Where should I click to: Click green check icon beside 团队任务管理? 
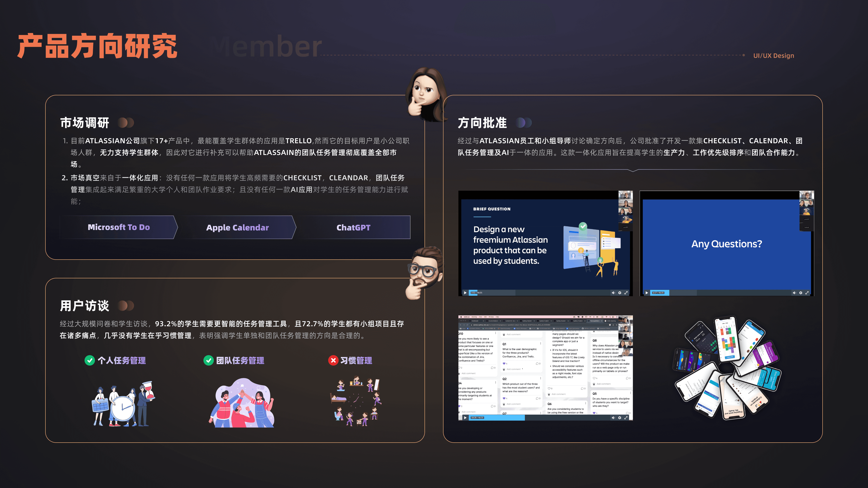click(x=209, y=360)
